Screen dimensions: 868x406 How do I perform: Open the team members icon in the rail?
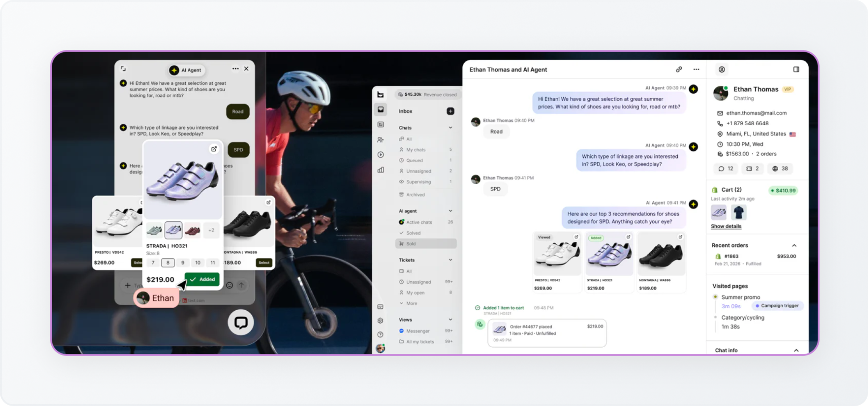point(381,140)
